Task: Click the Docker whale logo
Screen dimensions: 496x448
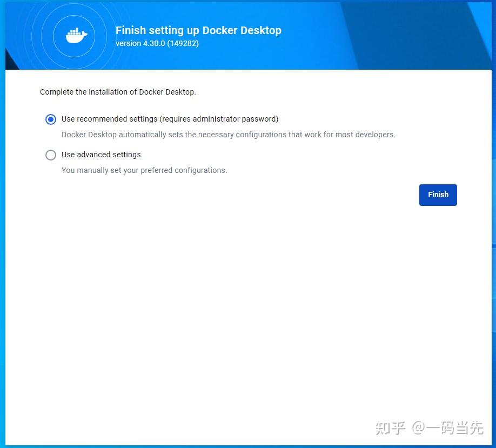Action: pos(76,36)
